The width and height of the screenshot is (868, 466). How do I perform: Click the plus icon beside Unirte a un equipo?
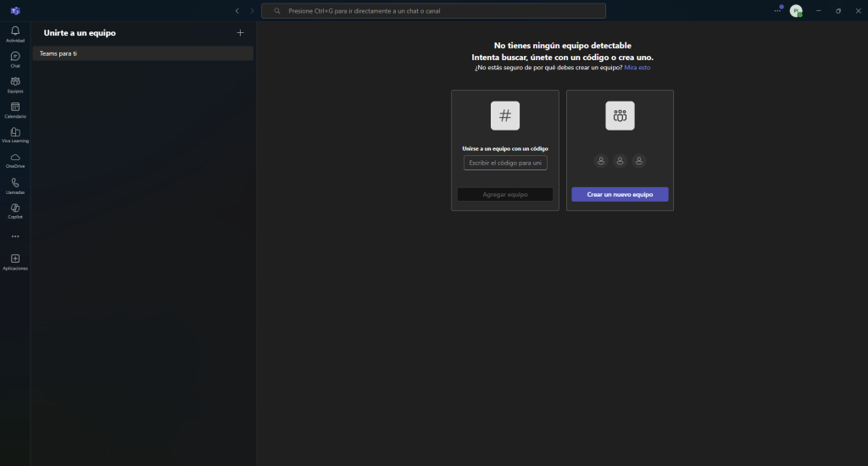click(240, 33)
